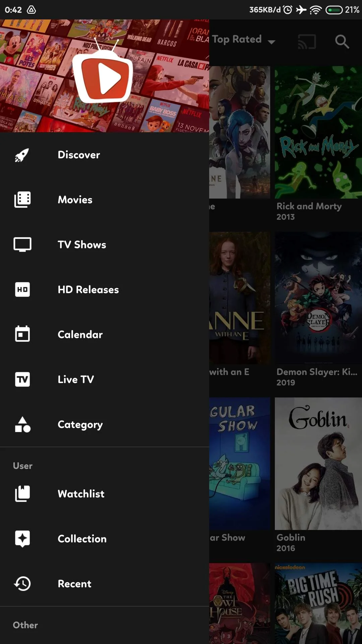
Task: Open the Regular Show poster
Action: (240, 464)
